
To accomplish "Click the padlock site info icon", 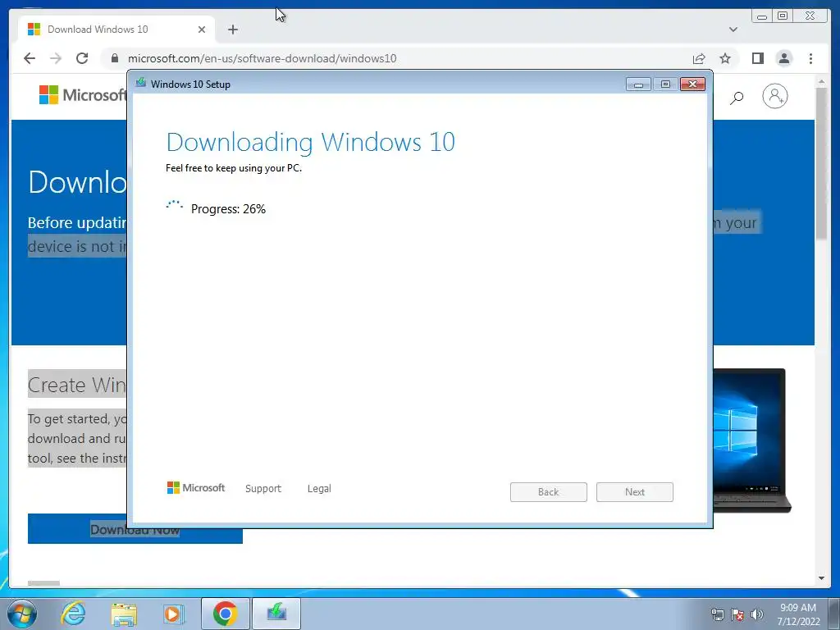I will click(x=115, y=58).
